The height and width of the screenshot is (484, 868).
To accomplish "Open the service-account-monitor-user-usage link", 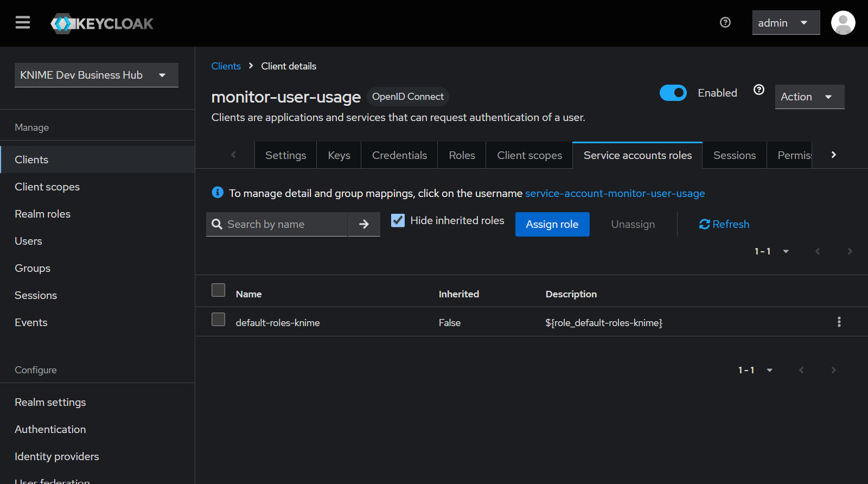I will (x=615, y=193).
